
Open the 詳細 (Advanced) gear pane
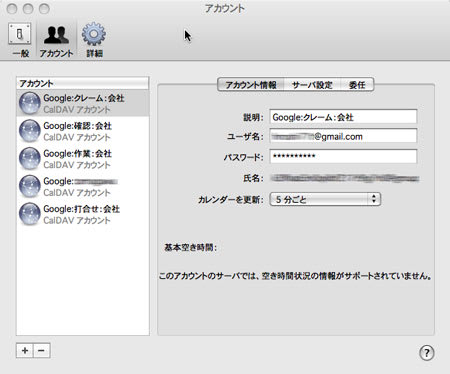click(94, 40)
